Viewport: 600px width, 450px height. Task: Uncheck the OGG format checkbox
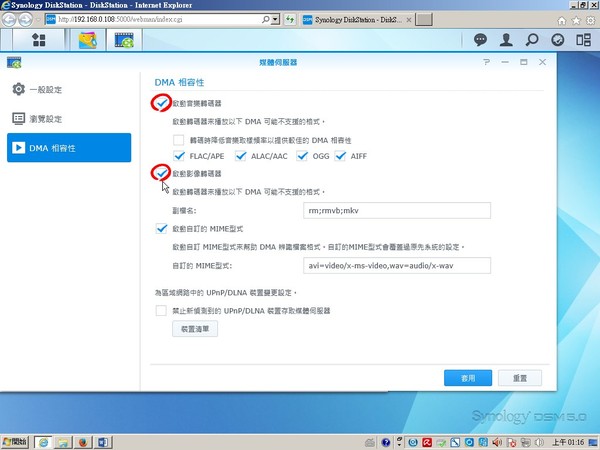click(x=302, y=156)
